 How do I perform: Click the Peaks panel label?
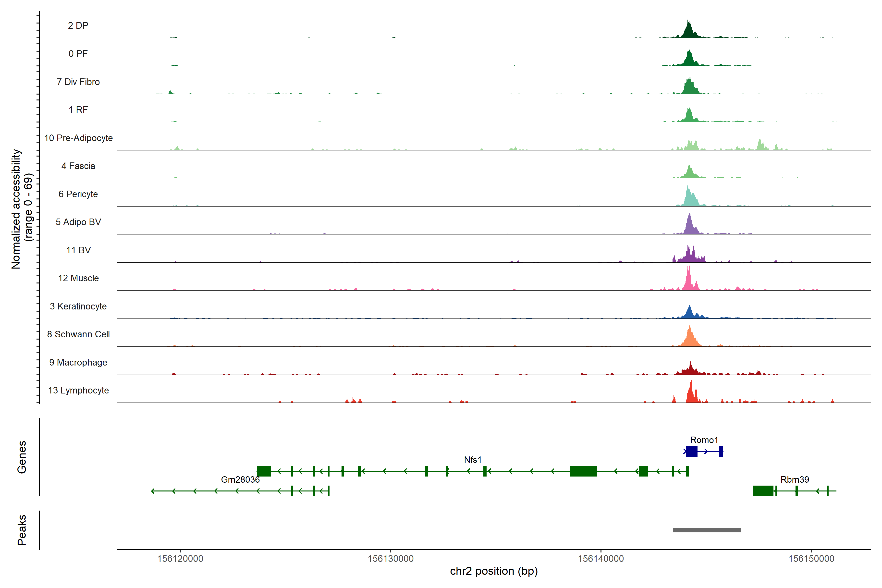[22, 529]
